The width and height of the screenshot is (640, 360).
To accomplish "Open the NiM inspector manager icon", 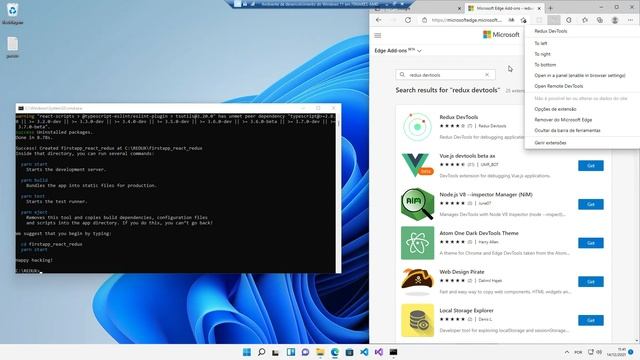I will click(x=417, y=204).
